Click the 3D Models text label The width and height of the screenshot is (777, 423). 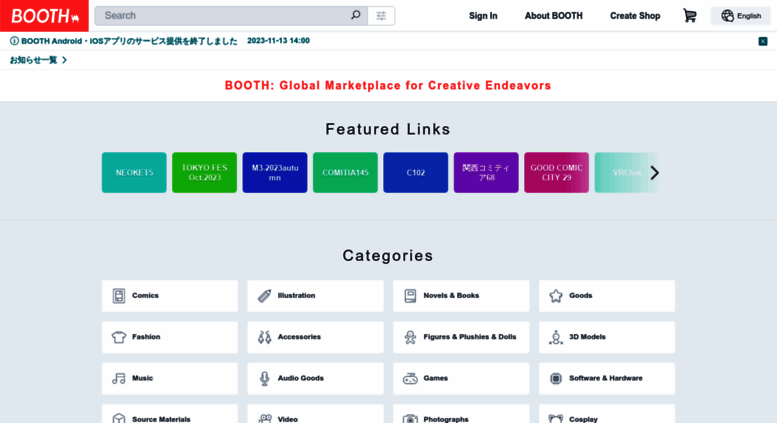pyautogui.click(x=587, y=337)
